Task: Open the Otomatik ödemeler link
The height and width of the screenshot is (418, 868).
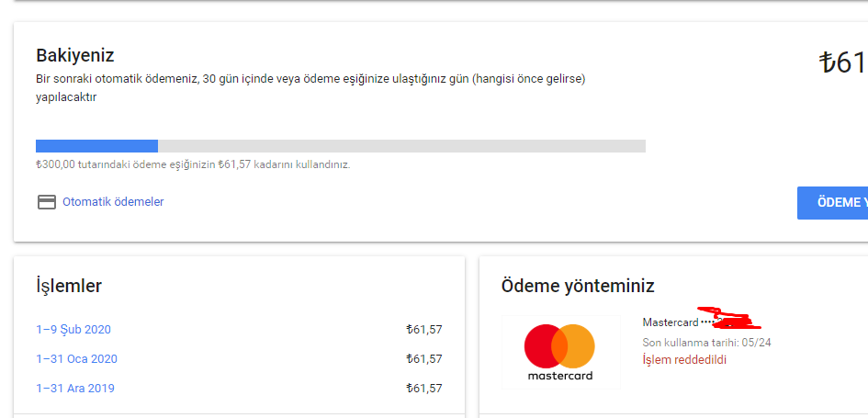Action: point(113,202)
